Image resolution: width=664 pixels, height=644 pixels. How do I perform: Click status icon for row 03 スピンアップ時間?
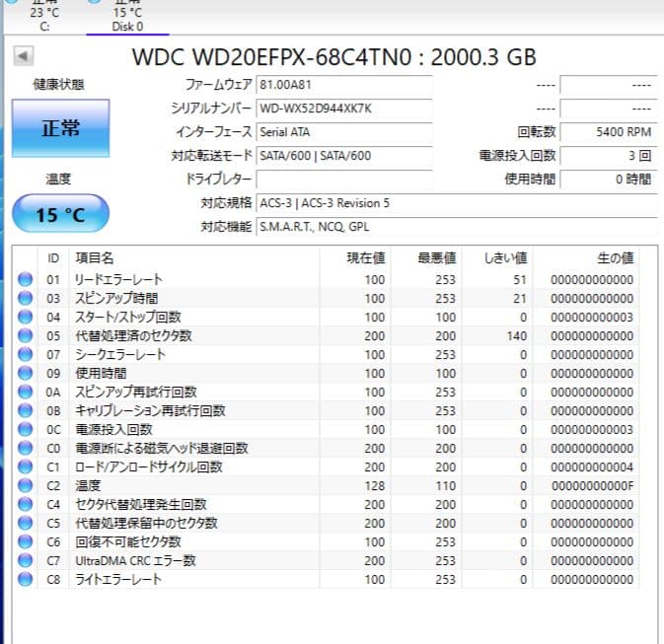(x=26, y=298)
